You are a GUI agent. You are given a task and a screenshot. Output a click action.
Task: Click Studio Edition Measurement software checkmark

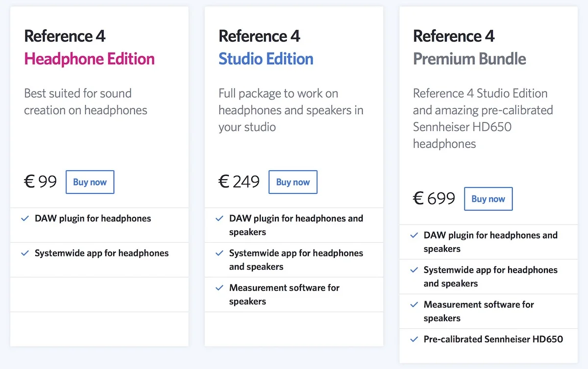click(x=220, y=288)
